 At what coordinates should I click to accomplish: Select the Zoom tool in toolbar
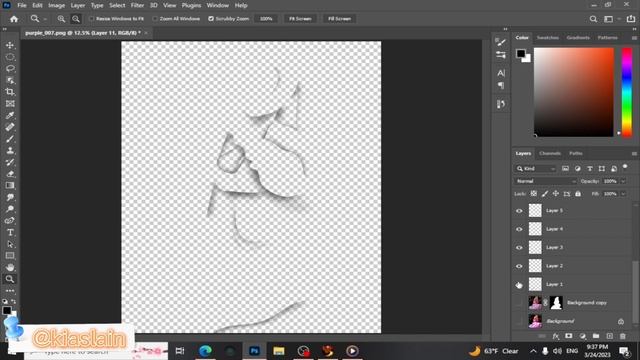10,279
